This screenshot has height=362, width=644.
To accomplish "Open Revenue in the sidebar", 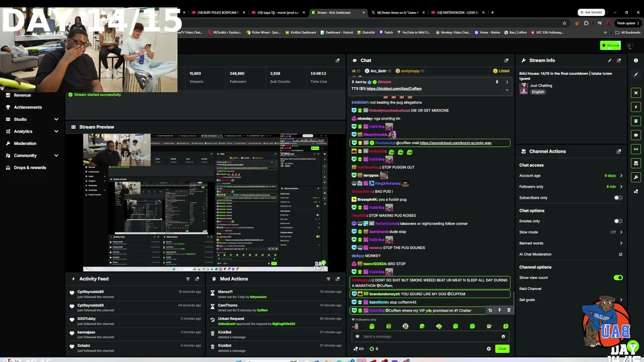I will [22, 95].
